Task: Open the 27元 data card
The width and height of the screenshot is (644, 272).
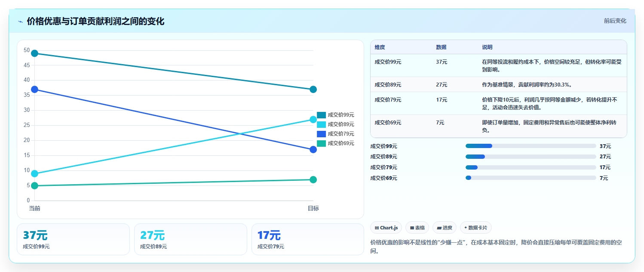Action: click(190, 239)
